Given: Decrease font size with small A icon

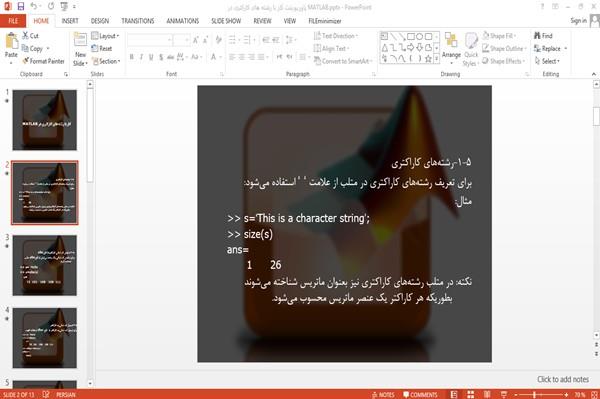Looking at the screenshot, I should pos(206,39).
